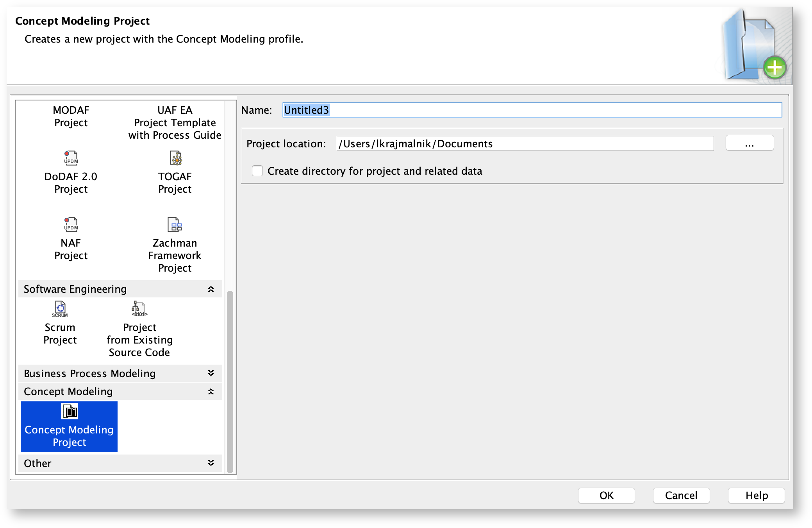
Task: Expand the Business Process Modeling section
Action: point(211,374)
